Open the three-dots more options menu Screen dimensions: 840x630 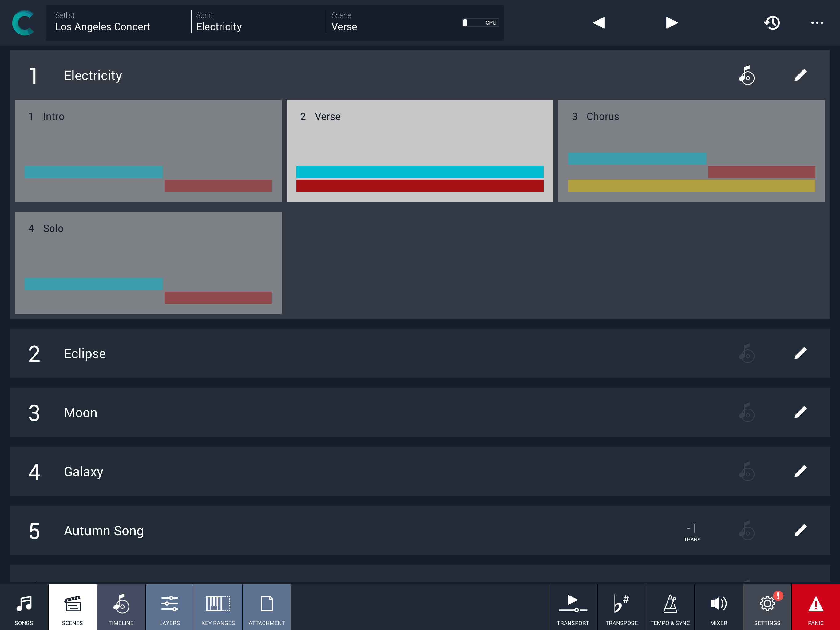point(817,23)
